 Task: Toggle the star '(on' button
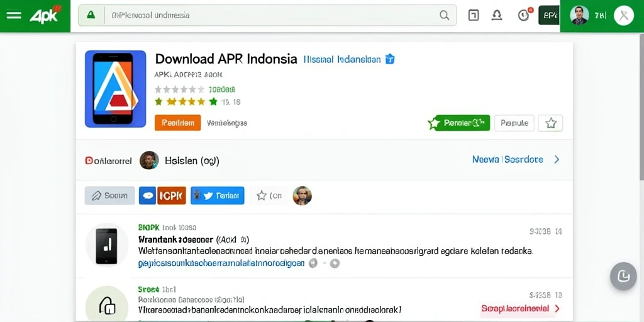[x=269, y=196]
